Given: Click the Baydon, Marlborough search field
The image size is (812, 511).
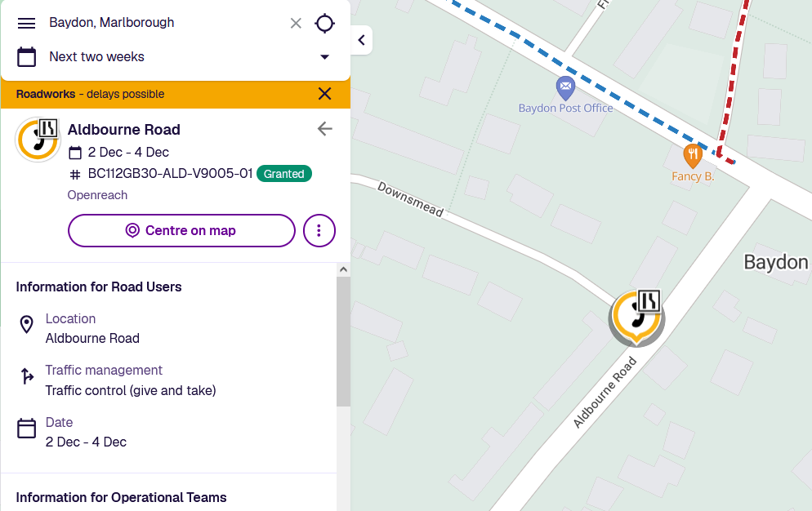Looking at the screenshot, I should click(163, 23).
